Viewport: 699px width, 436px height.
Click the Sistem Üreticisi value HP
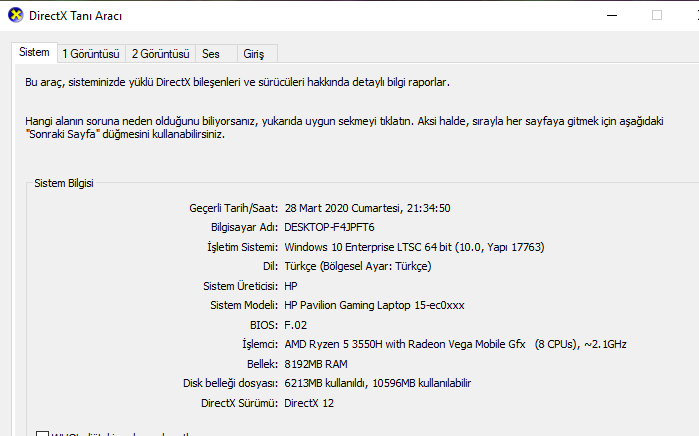[291, 286]
